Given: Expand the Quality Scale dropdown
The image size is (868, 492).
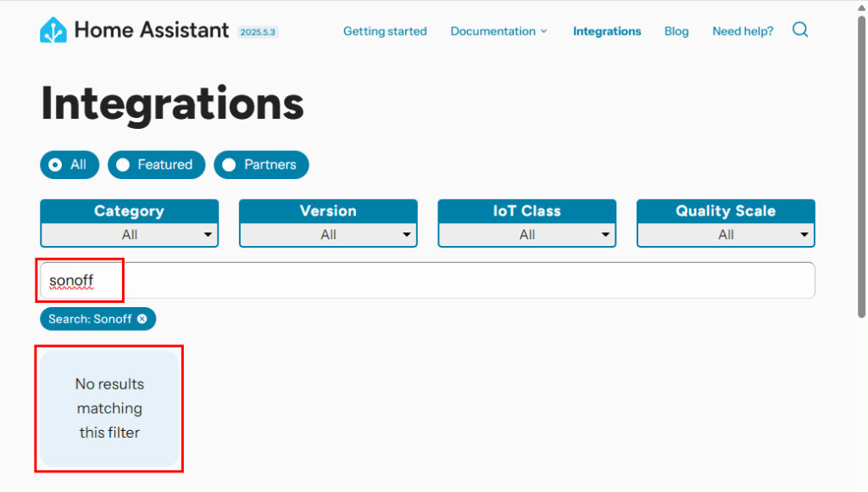Looking at the screenshot, I should pos(726,234).
